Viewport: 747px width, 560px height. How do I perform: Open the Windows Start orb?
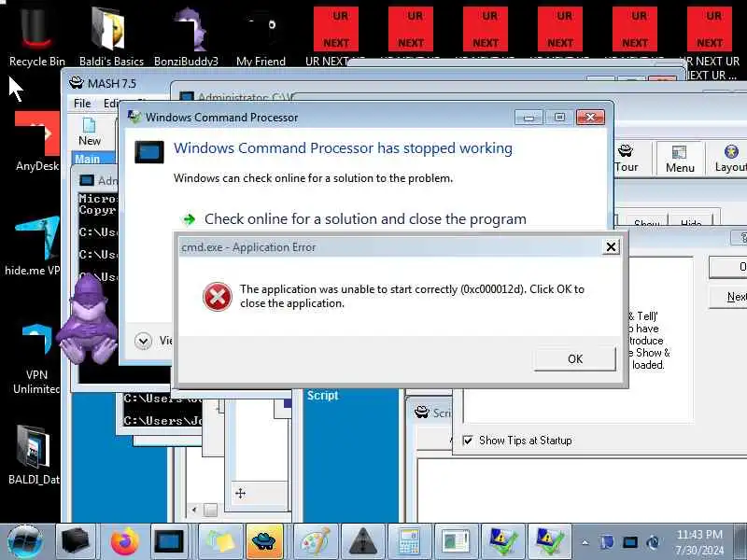pyautogui.click(x=25, y=542)
